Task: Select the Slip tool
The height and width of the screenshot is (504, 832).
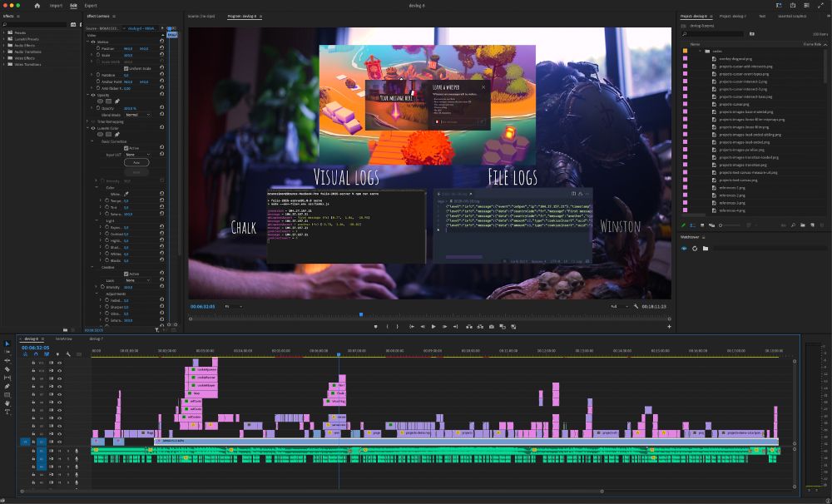Action: tap(7, 378)
